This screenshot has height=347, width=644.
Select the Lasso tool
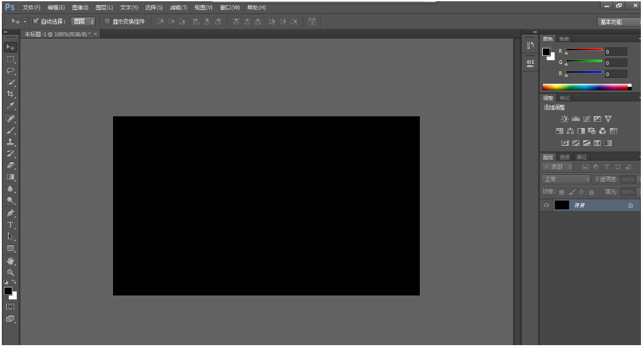click(11, 71)
